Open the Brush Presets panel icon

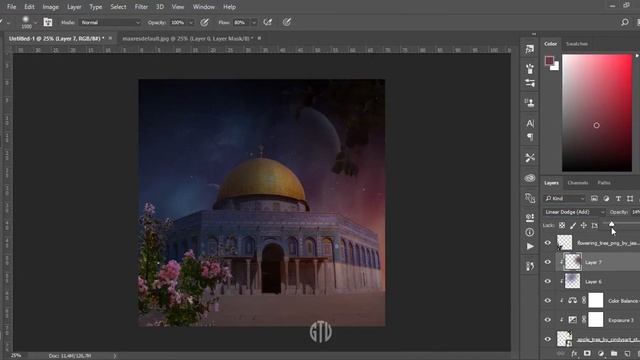coord(530,69)
